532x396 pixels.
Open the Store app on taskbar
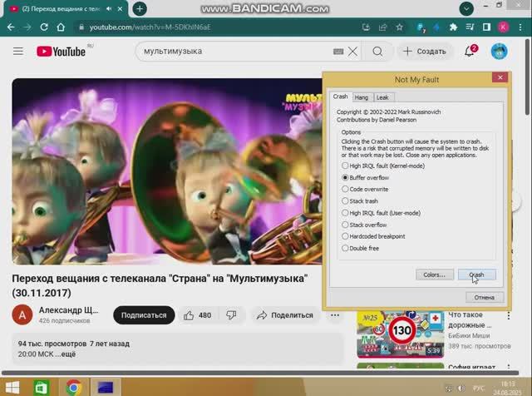tap(42, 388)
